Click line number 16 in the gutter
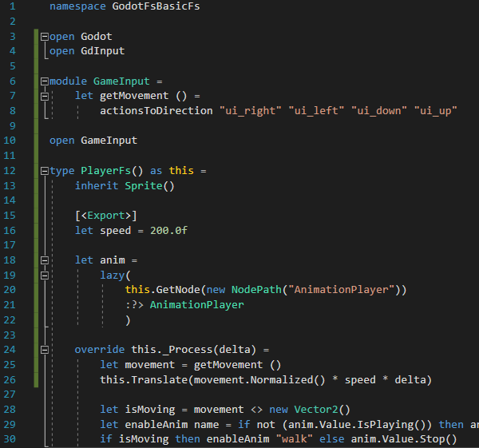 pyautogui.click(x=10, y=231)
